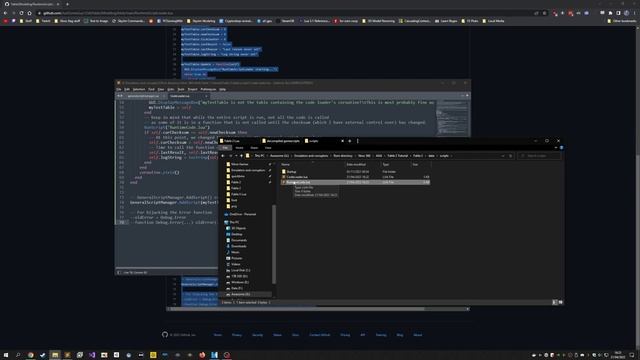Go back in File Explorer
The image size is (640, 360).
(223, 156)
